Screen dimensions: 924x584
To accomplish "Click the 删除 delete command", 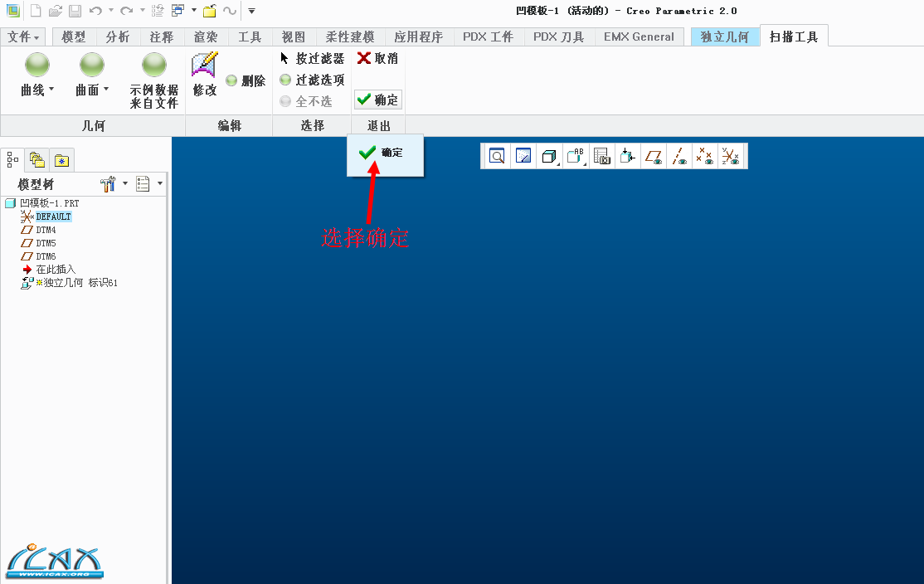I will 246,80.
